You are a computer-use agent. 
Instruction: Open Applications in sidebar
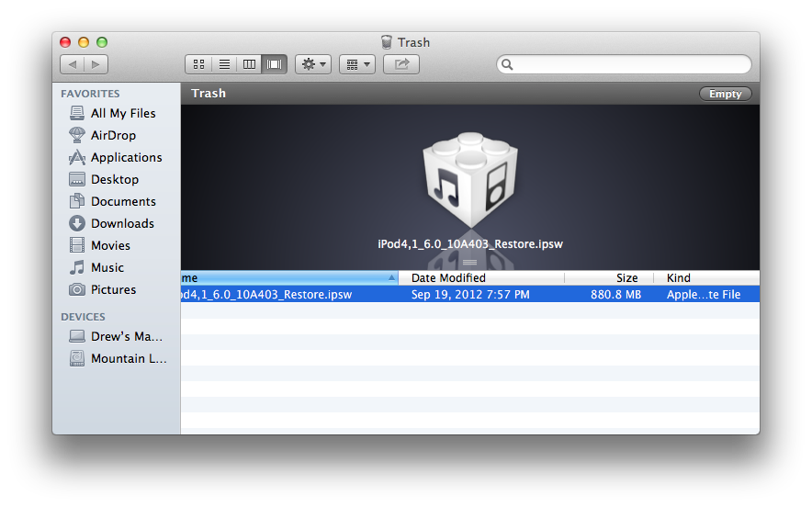pos(116,157)
